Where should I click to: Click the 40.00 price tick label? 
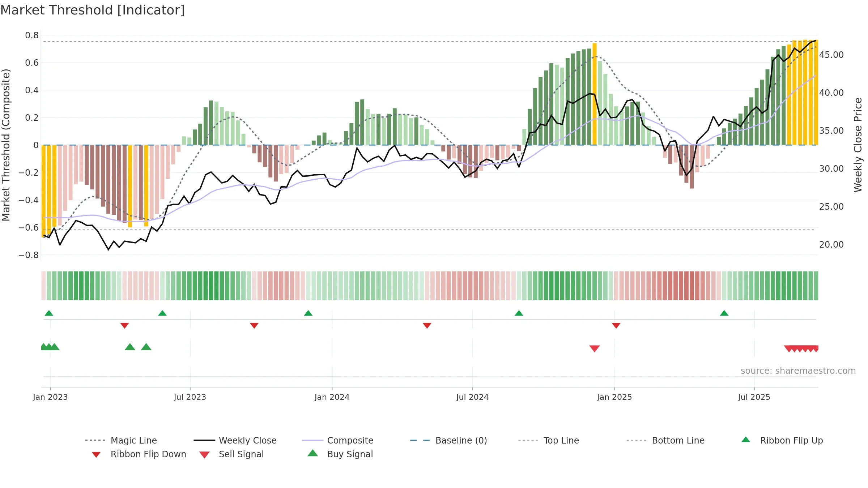click(831, 93)
